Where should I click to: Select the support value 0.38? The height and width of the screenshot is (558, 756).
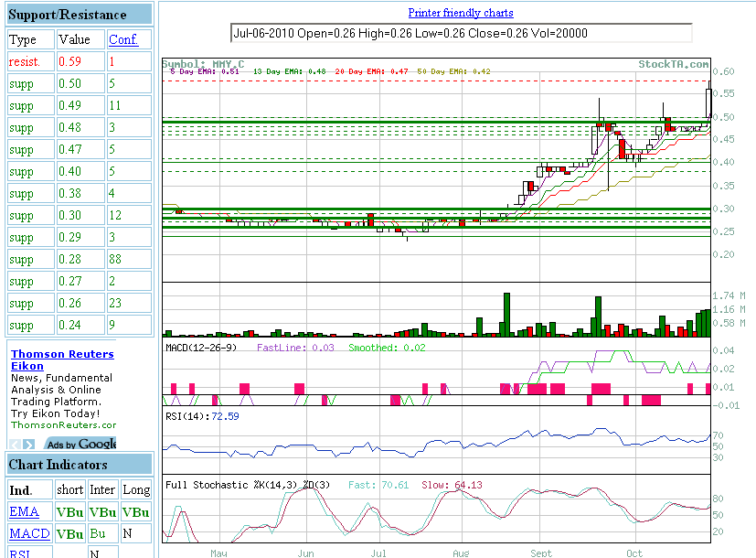[x=80, y=193]
